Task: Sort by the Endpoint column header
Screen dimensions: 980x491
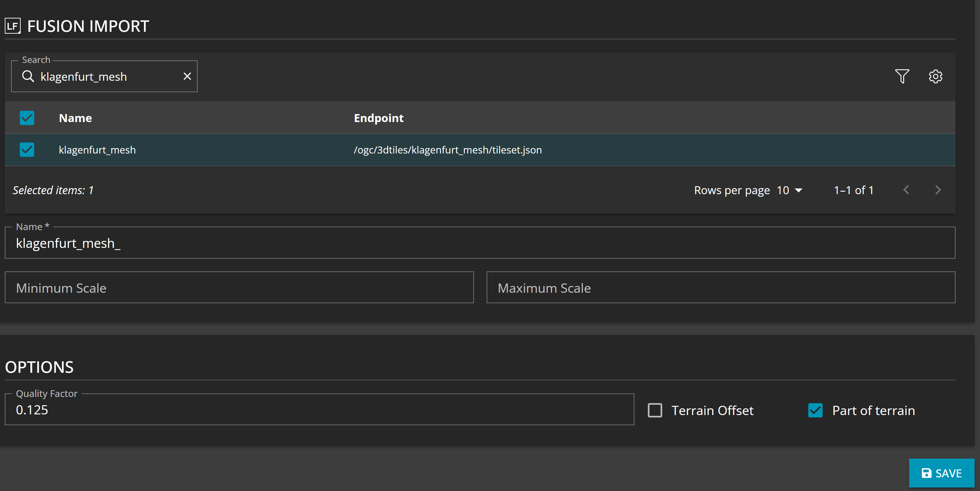Action: coord(379,118)
